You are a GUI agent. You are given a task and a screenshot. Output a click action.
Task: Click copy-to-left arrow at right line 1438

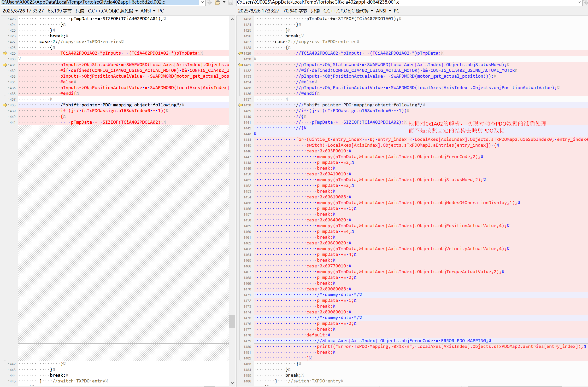pyautogui.click(x=240, y=105)
